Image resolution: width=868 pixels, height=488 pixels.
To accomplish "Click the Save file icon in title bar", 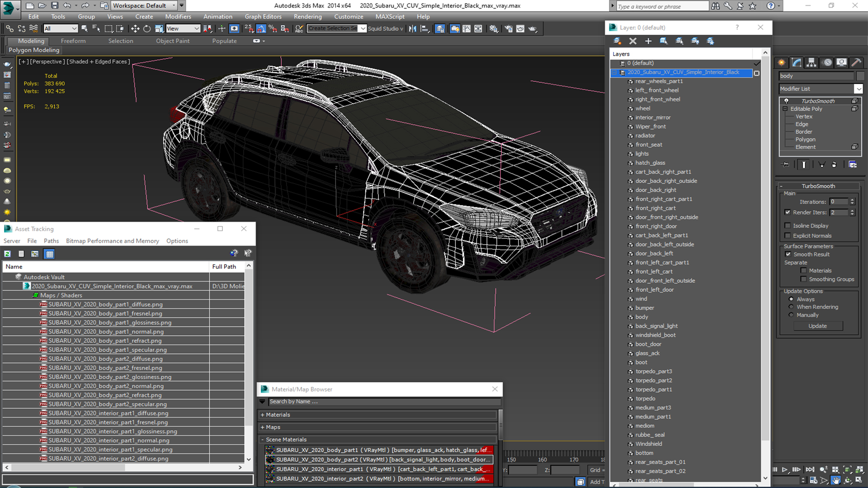I will coord(55,5).
